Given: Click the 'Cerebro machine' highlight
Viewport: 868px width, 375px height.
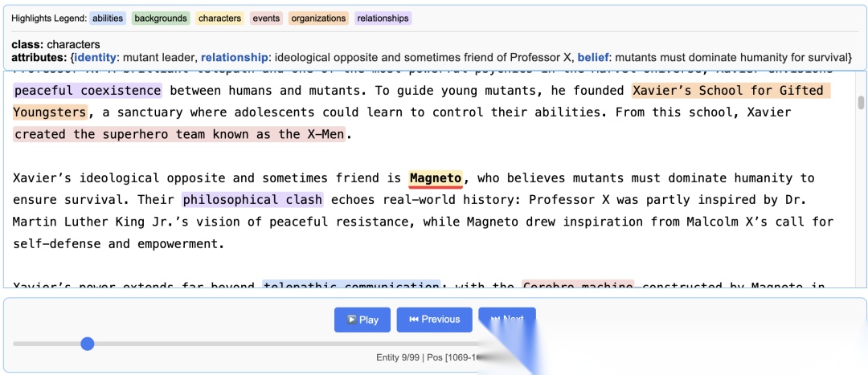Looking at the screenshot, I should tap(578, 285).
